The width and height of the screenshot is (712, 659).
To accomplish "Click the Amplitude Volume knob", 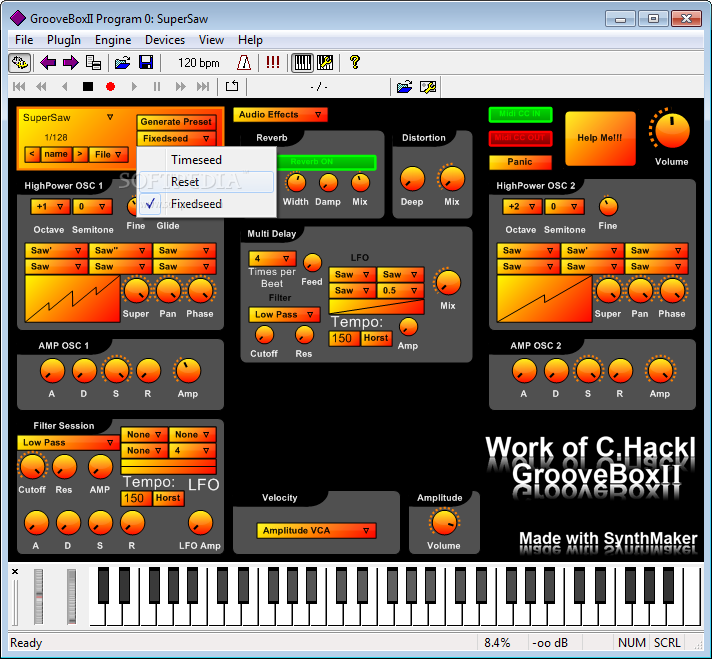I will pos(444,522).
